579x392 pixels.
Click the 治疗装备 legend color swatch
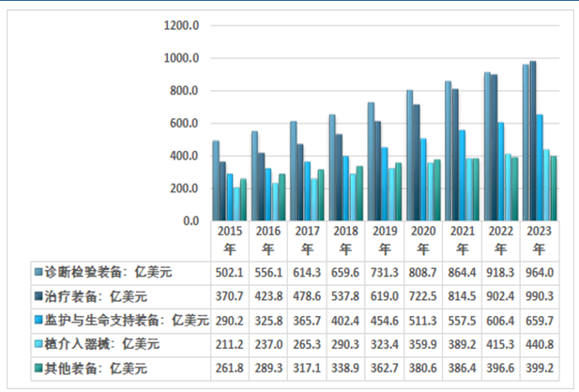pyautogui.click(x=38, y=296)
